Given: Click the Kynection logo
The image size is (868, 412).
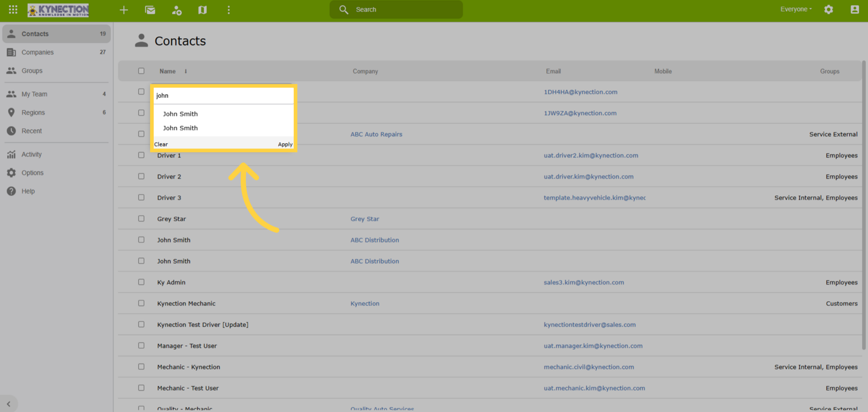Looking at the screenshot, I should pos(58,10).
